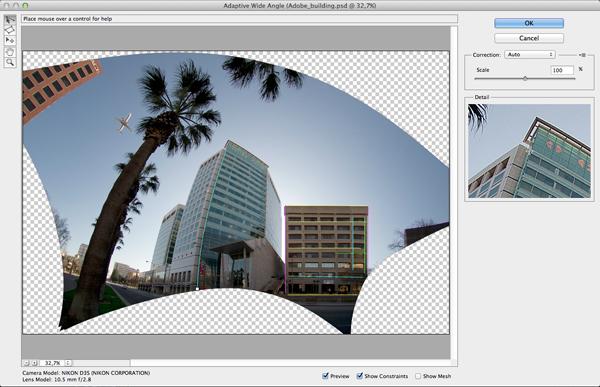Click the Detail preview thumbnail
600x387 pixels.
[x=529, y=151]
